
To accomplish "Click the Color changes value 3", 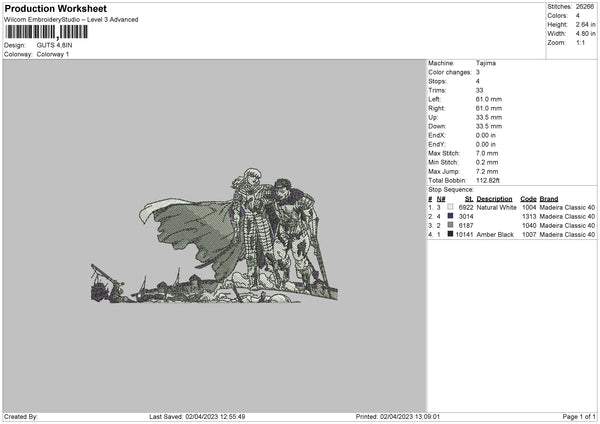I will click(478, 72).
